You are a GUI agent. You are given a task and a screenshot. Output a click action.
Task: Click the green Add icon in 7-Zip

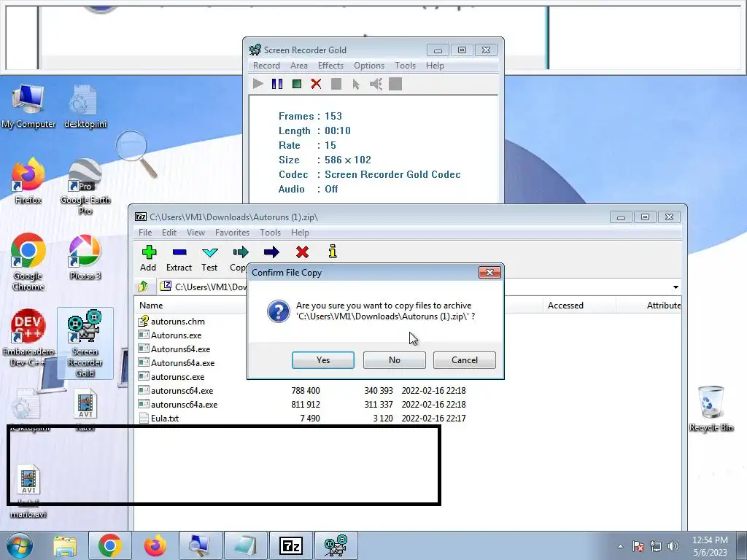tap(149, 252)
